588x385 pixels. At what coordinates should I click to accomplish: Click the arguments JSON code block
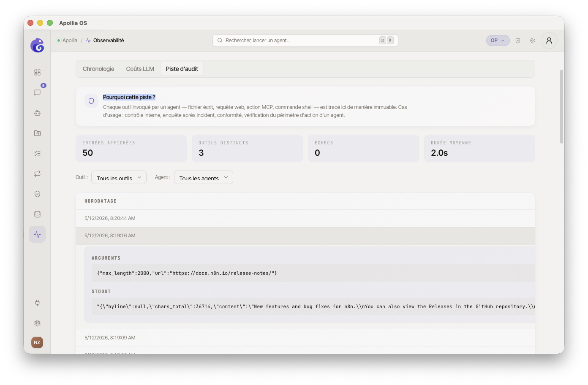click(313, 273)
